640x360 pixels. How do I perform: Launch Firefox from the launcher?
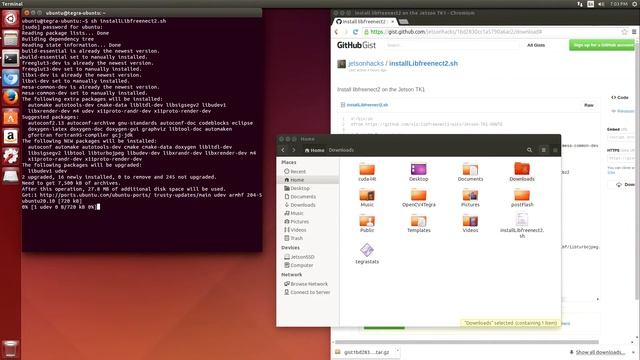(x=11, y=97)
